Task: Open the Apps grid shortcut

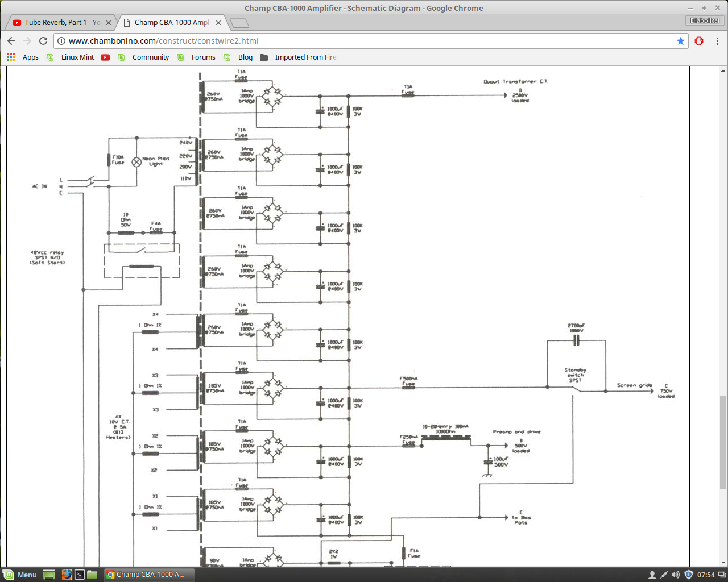Action: (x=23, y=57)
